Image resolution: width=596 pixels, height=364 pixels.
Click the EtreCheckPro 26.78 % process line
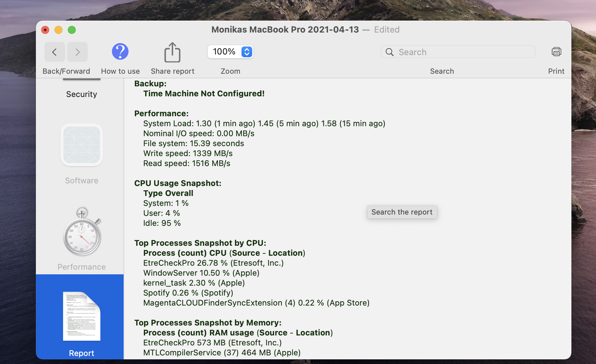[x=214, y=263]
